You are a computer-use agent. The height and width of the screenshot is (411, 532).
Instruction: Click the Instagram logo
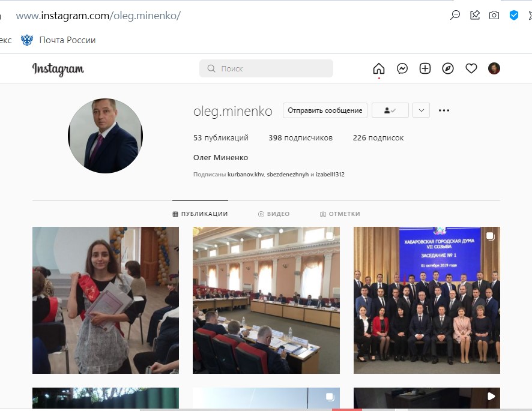coord(58,69)
